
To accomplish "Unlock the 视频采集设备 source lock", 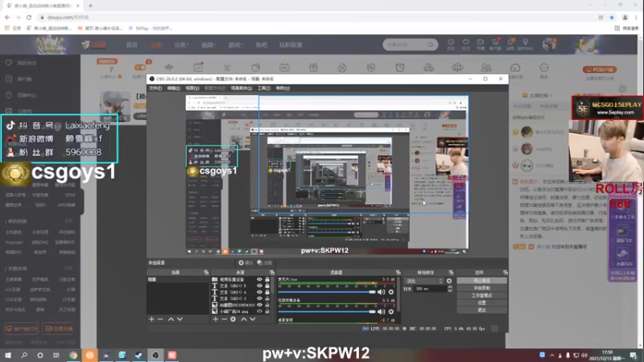I will point(267,279).
